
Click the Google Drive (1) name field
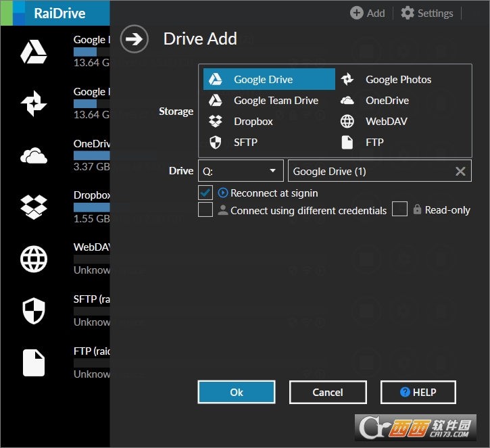coord(372,171)
